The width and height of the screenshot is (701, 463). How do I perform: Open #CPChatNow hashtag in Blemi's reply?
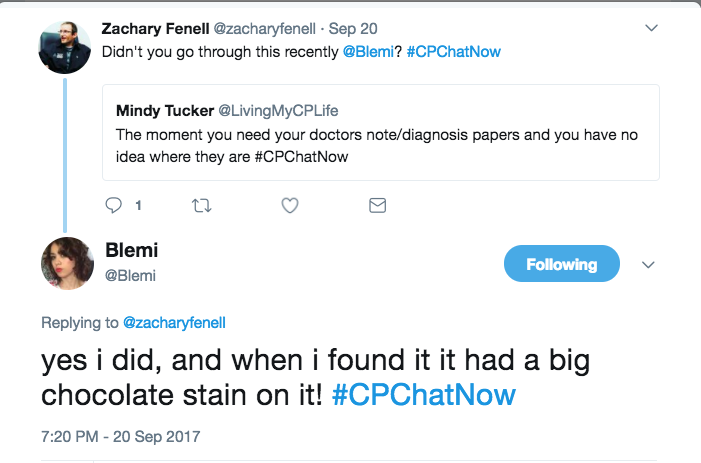coord(422,394)
